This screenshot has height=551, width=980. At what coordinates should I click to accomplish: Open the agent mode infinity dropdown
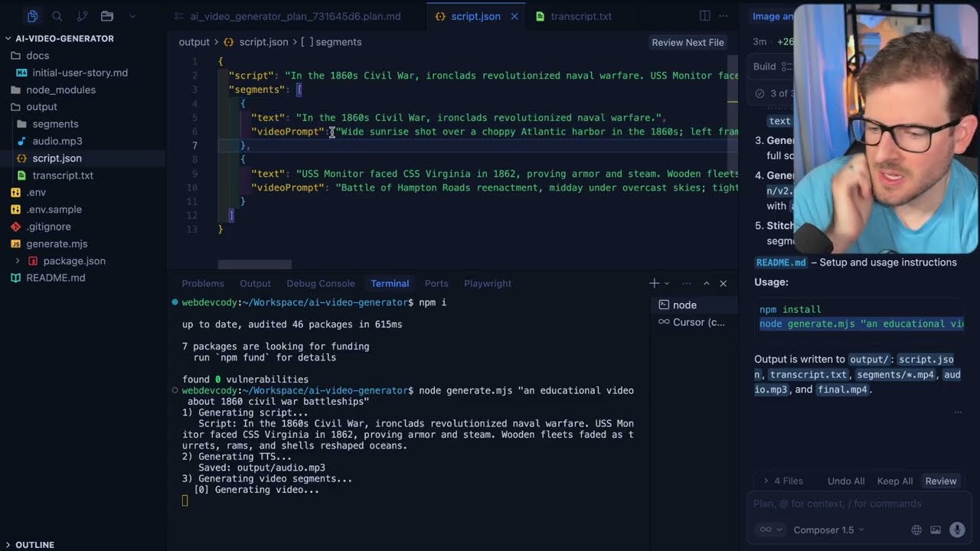[x=771, y=530]
